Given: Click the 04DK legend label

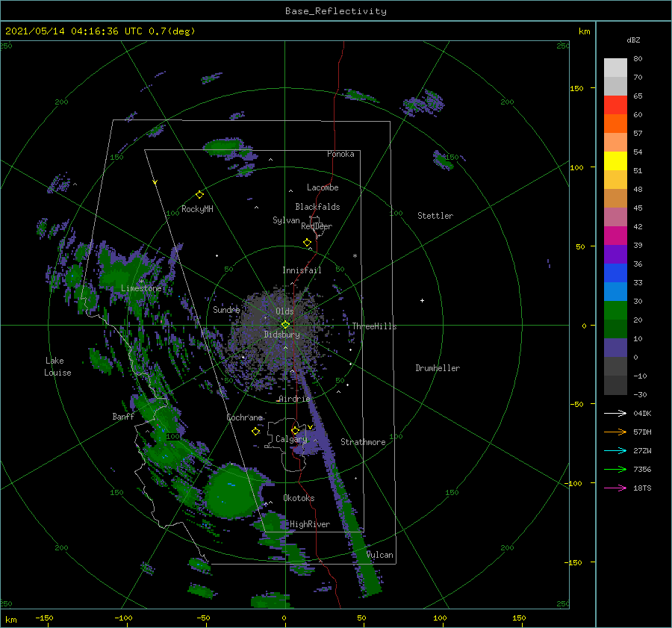Looking at the screenshot, I should [642, 413].
